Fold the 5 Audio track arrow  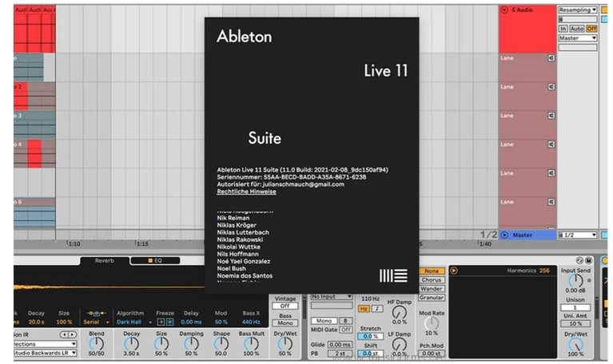coord(504,10)
